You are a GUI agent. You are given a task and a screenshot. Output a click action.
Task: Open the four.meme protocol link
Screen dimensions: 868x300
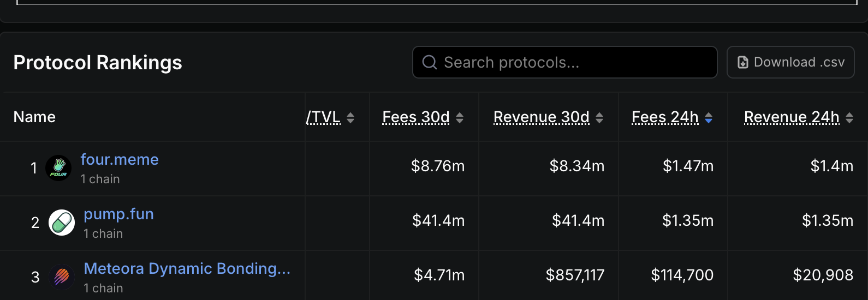120,159
